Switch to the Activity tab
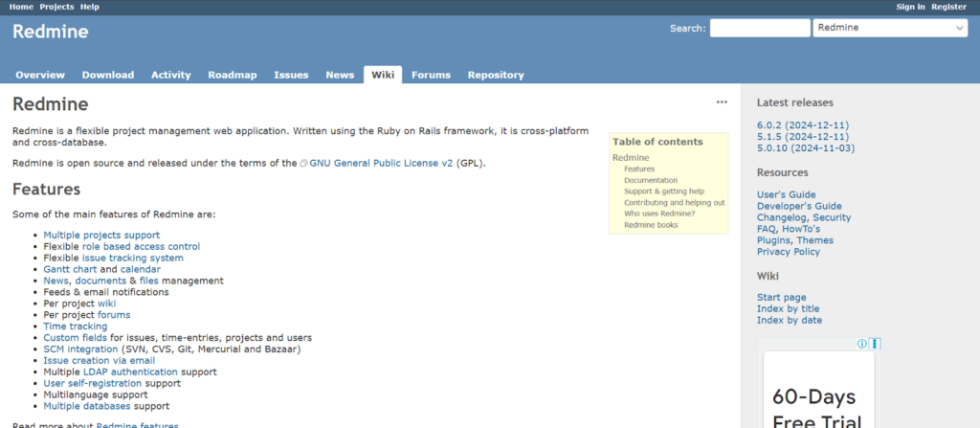This screenshot has width=980, height=428. click(x=170, y=75)
